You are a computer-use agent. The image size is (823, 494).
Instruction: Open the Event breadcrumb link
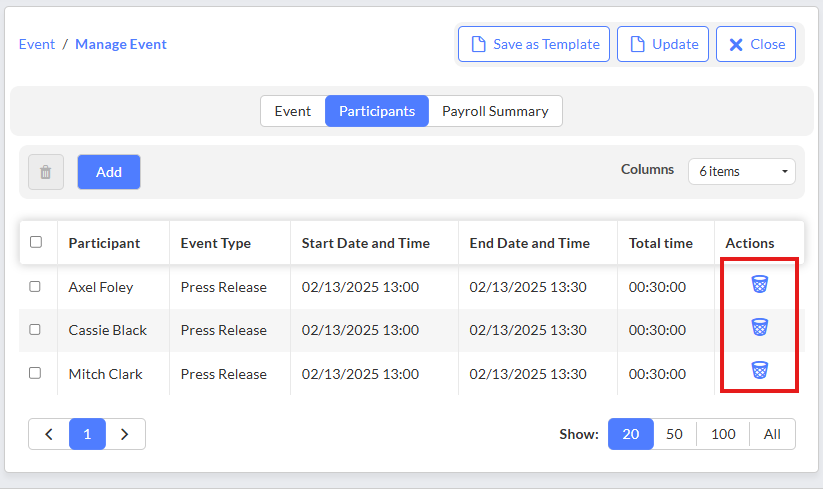pos(37,44)
